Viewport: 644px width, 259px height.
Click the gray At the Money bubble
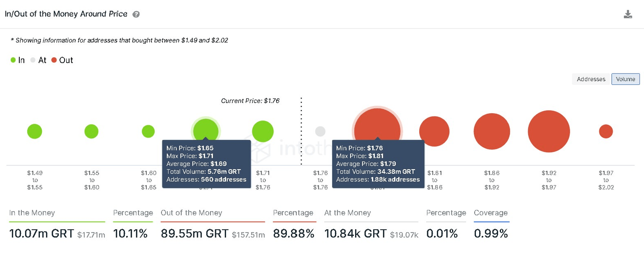[320, 131]
